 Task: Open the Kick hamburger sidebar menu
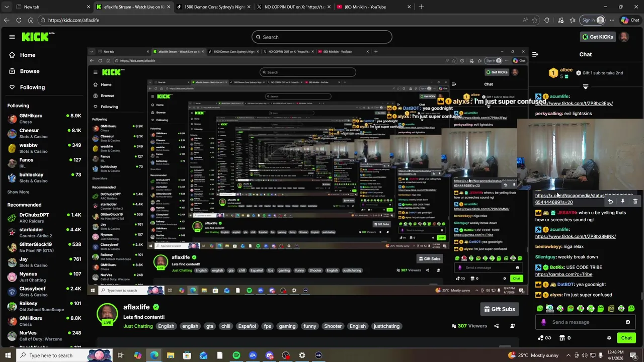click(x=12, y=37)
